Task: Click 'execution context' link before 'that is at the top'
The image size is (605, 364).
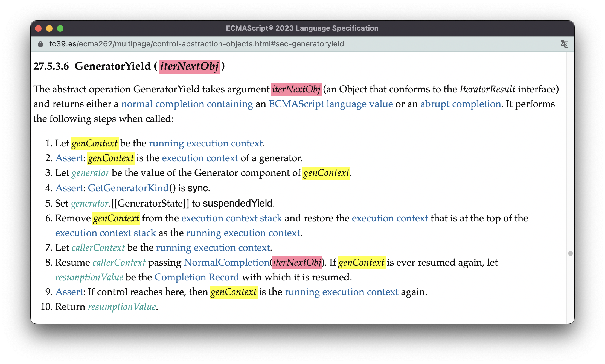Action: [x=390, y=218]
